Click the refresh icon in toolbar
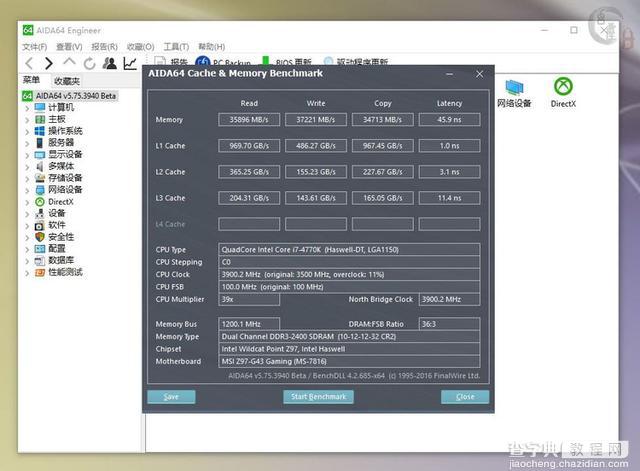The width and height of the screenshot is (640, 471). click(x=89, y=63)
